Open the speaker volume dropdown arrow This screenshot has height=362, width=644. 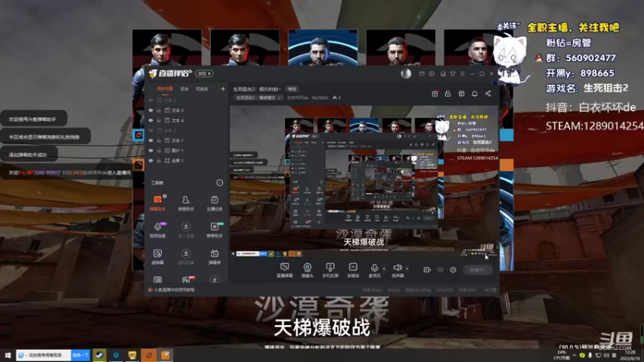pyautogui.click(x=407, y=269)
